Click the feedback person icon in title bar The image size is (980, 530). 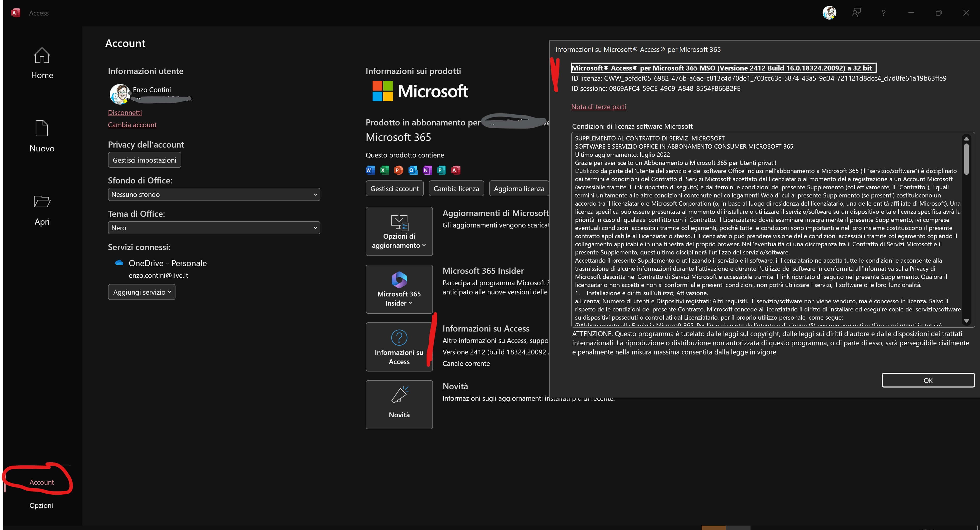(x=856, y=13)
